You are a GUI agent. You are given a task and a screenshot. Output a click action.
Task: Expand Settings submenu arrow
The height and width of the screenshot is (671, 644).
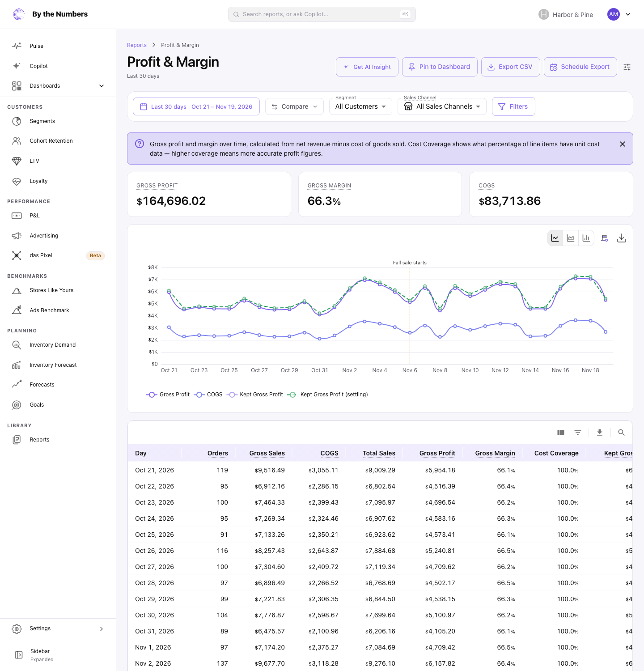click(102, 629)
